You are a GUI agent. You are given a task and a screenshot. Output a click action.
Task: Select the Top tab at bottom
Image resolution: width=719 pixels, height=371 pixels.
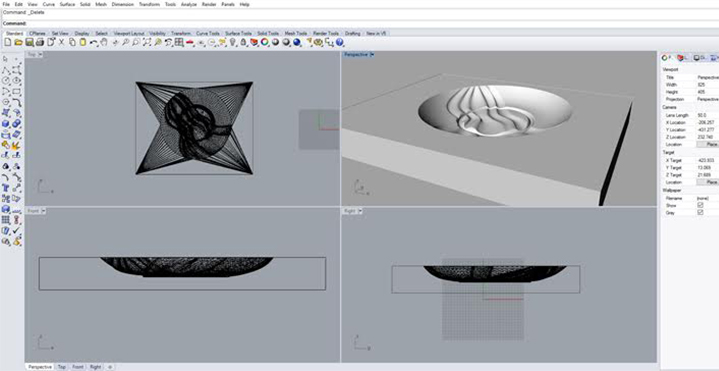(x=61, y=367)
